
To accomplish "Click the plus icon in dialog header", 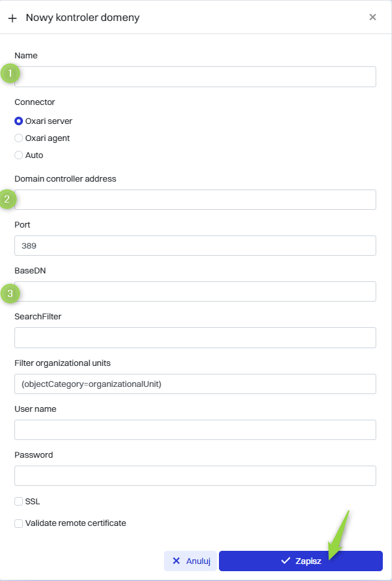I will click(12, 18).
